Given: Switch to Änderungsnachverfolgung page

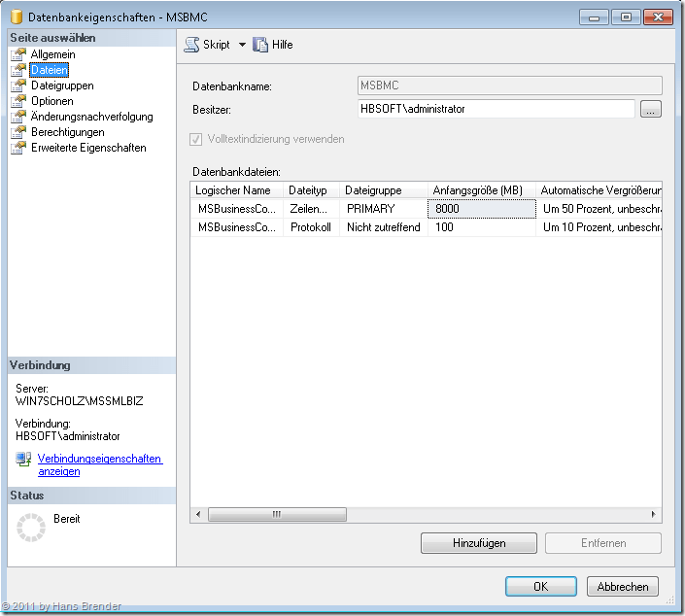Looking at the screenshot, I should (x=91, y=117).
